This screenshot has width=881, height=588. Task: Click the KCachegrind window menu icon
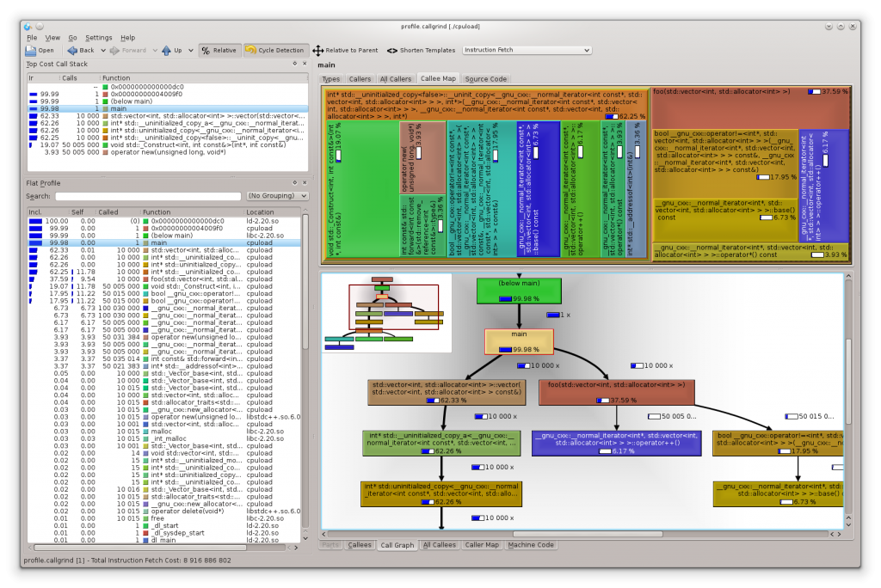(x=28, y=27)
